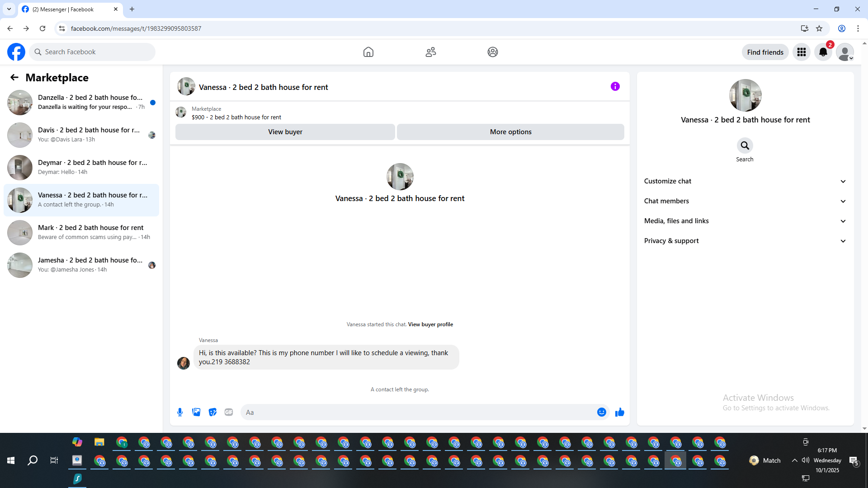Click the Marketplace heading text

[x=57, y=78]
